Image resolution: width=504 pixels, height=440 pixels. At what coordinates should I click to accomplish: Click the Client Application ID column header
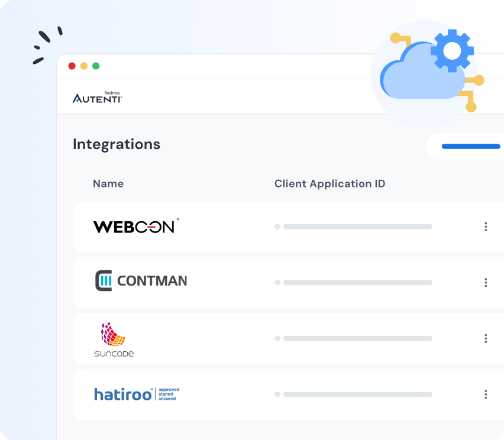(329, 183)
